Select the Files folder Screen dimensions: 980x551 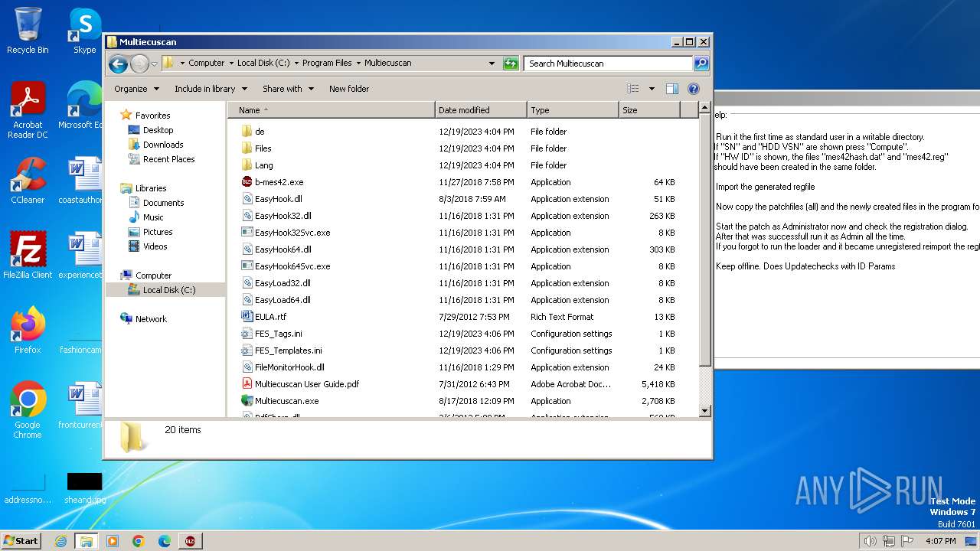pos(263,148)
